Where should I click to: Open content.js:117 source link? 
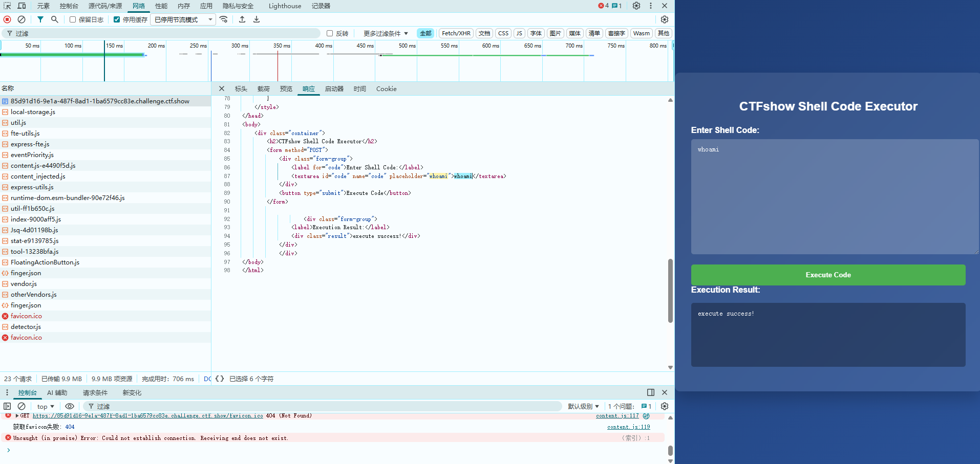(x=617, y=415)
